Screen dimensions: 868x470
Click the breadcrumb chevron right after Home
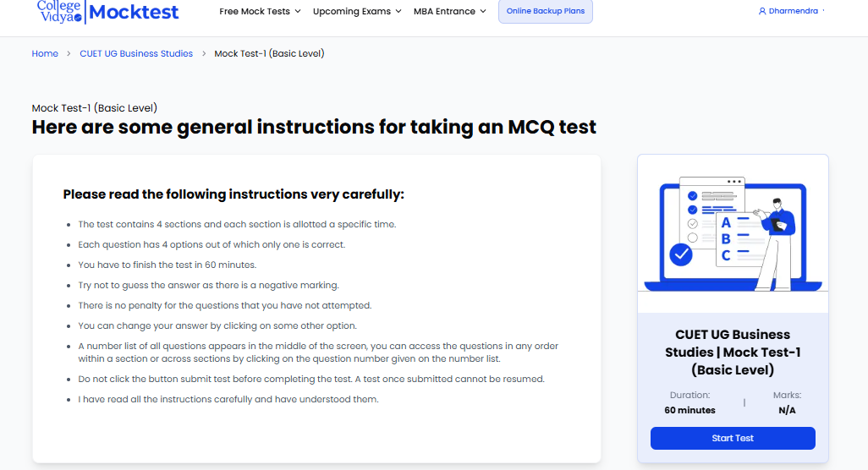(69, 54)
